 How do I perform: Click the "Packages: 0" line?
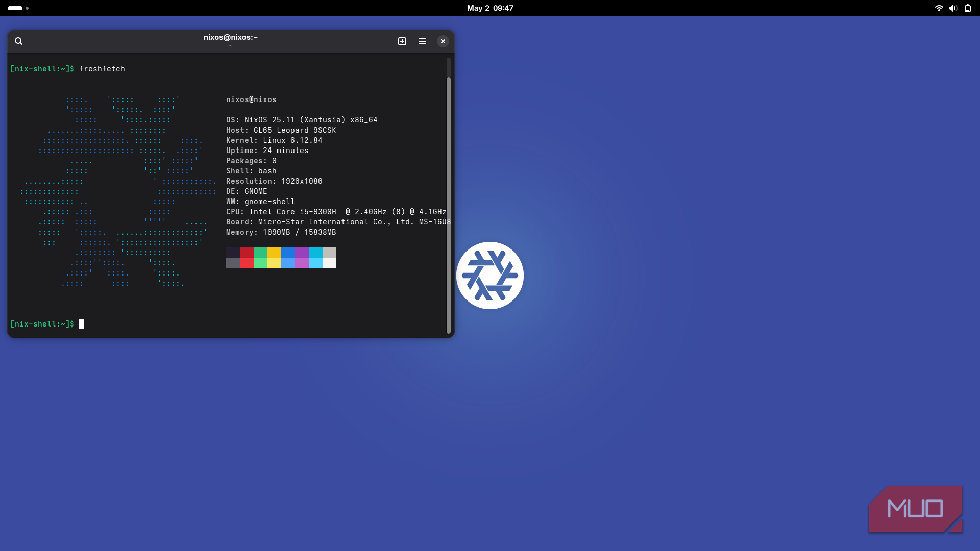coord(251,161)
